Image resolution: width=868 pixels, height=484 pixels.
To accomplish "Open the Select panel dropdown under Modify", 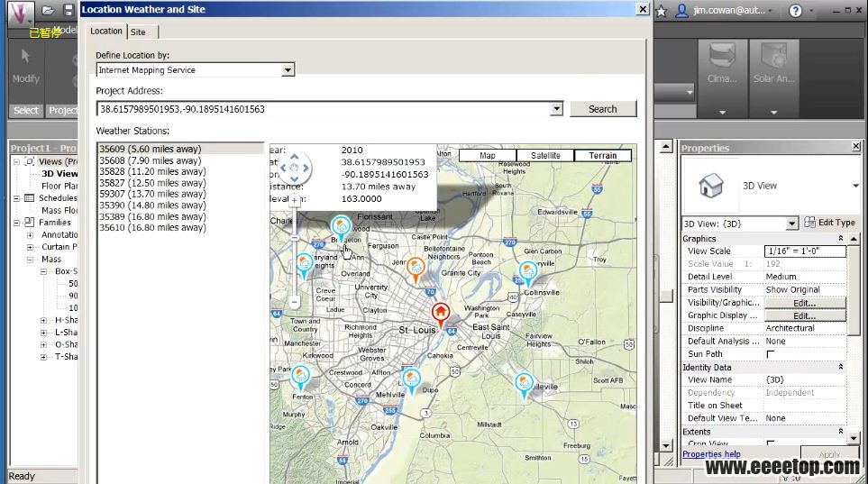I will (x=26, y=110).
